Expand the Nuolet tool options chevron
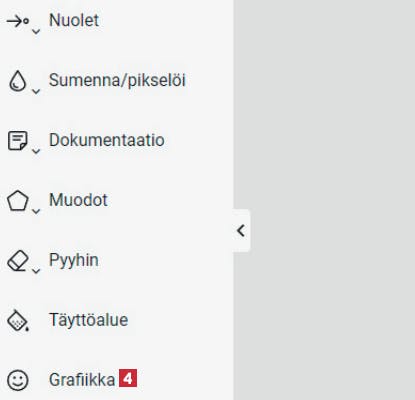This screenshot has width=415, height=400. [x=36, y=32]
